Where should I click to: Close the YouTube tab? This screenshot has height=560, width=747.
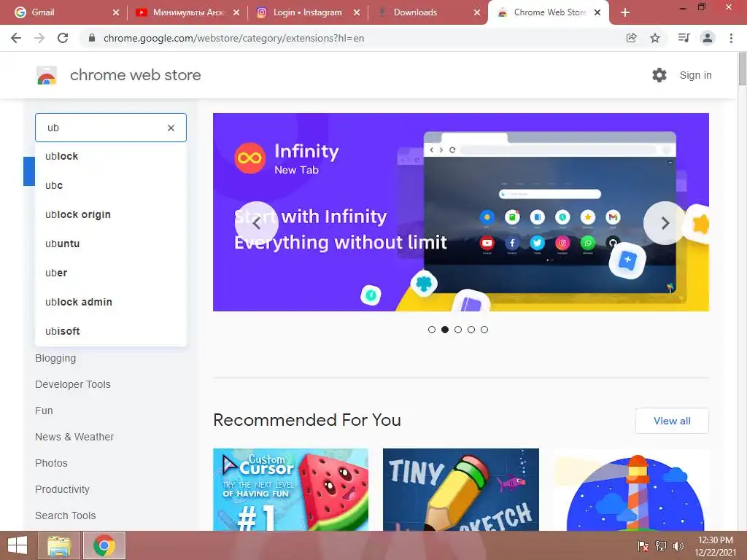click(x=236, y=13)
